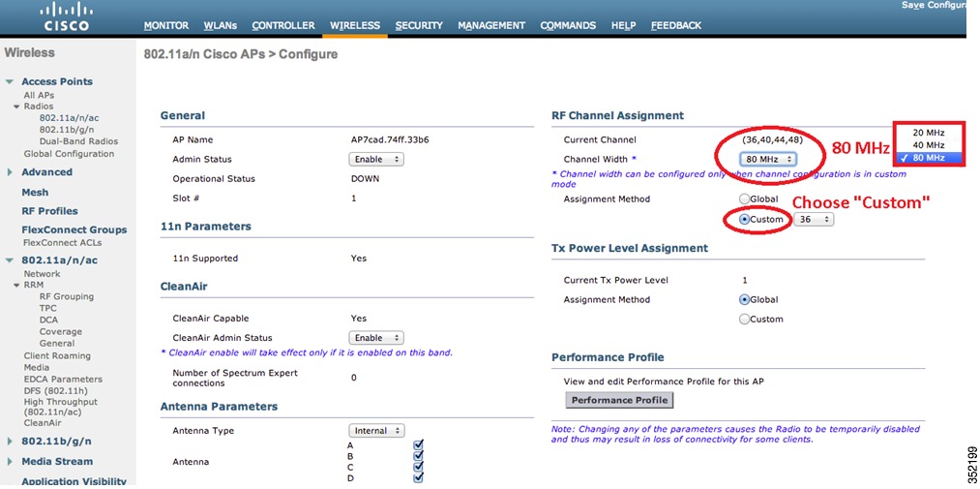
Task: Open the CONTROLLER menu
Action: [x=283, y=25]
